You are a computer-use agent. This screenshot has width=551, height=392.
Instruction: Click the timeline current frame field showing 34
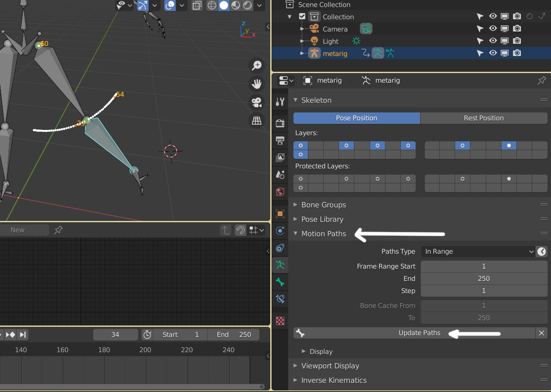coord(115,335)
